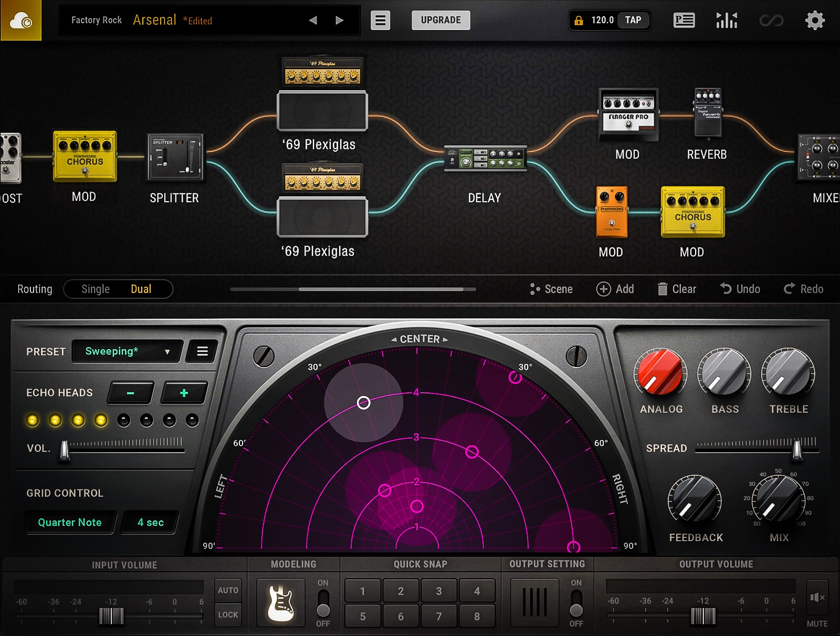Adjust the SPREAD slider
Image resolution: width=840 pixels, height=636 pixels.
pos(796,448)
